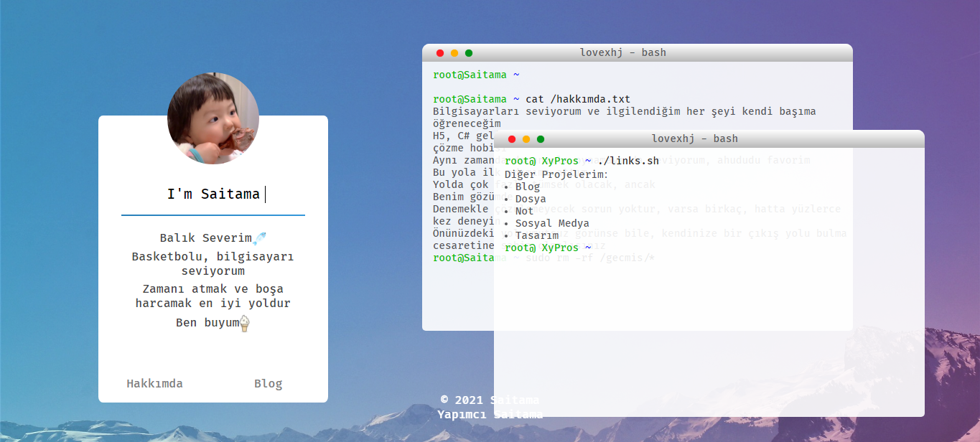Click first root@Saitama prompt in back terminal
Image resolution: width=980 pixels, height=442 pixels.
(x=476, y=75)
